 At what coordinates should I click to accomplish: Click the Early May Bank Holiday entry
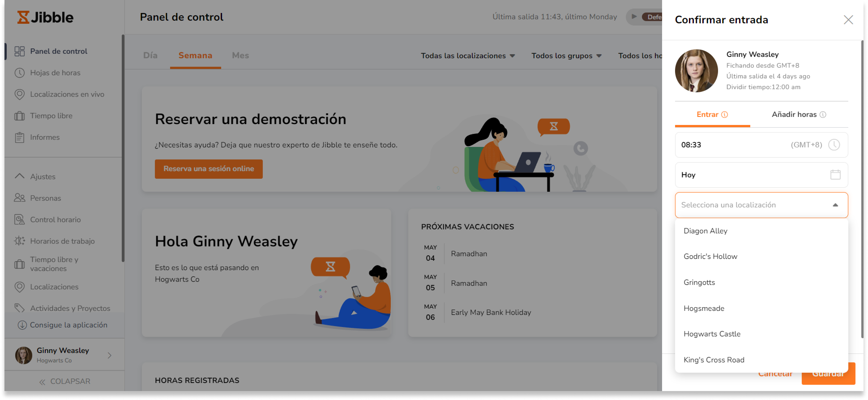pos(491,313)
